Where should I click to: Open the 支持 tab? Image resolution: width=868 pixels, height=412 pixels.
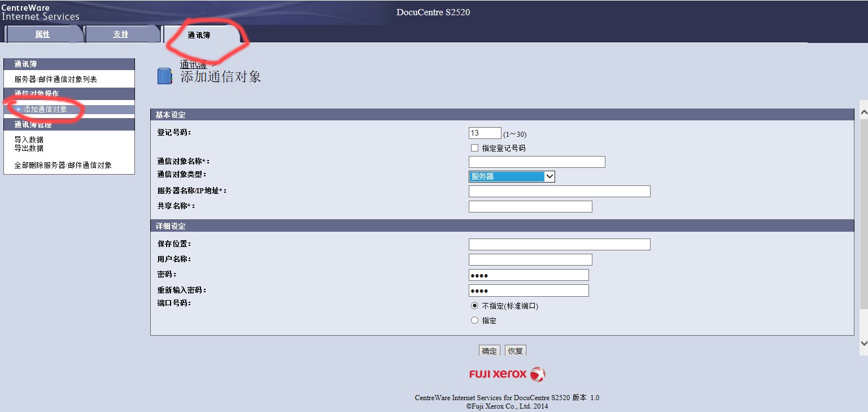(121, 34)
